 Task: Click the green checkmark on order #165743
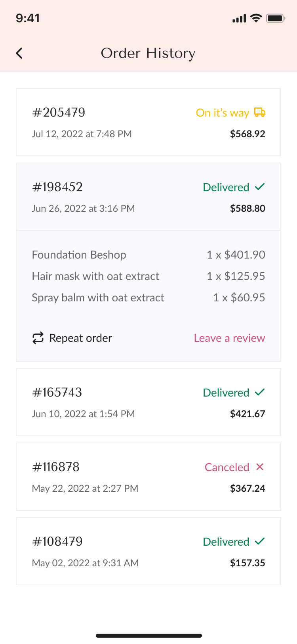[x=260, y=392]
